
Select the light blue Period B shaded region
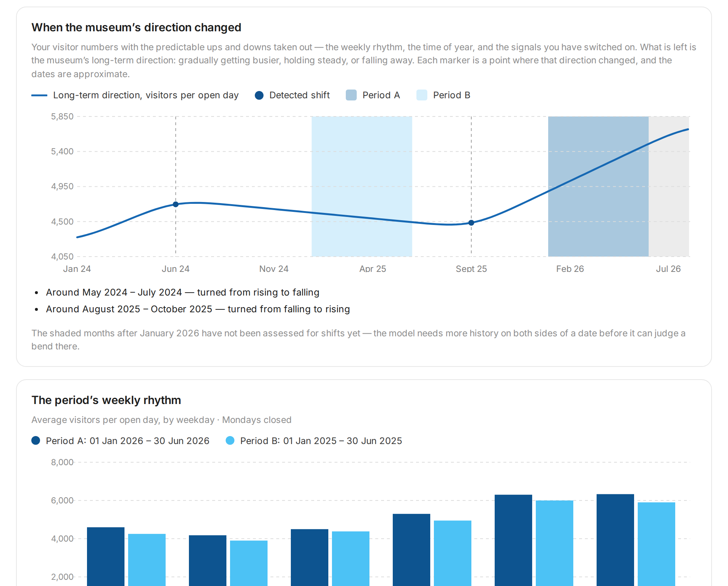(362, 186)
